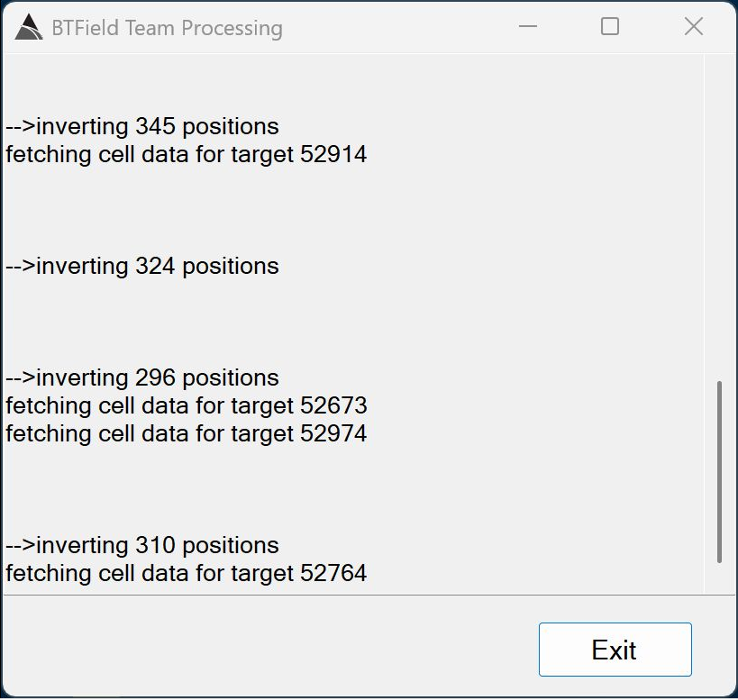Select the "inverting 310 positions" log line
Viewport: 738px width, 700px height.
coord(142,545)
